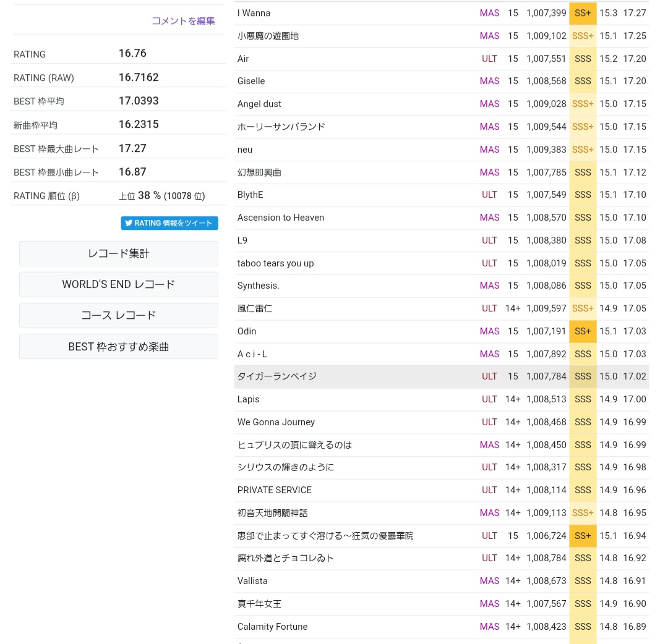Click the SSS+ rank cell for 風仁雷仁
Image resolution: width=668 pixels, height=644 pixels.
583,308
